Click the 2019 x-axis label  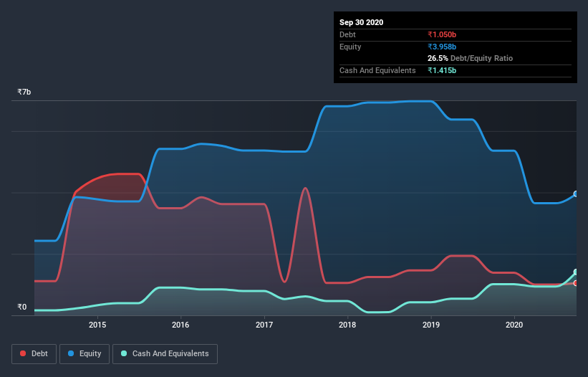pos(431,325)
